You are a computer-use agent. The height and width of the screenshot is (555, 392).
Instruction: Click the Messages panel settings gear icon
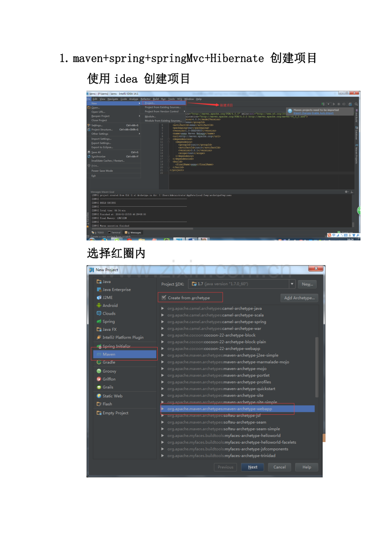pos(346,192)
